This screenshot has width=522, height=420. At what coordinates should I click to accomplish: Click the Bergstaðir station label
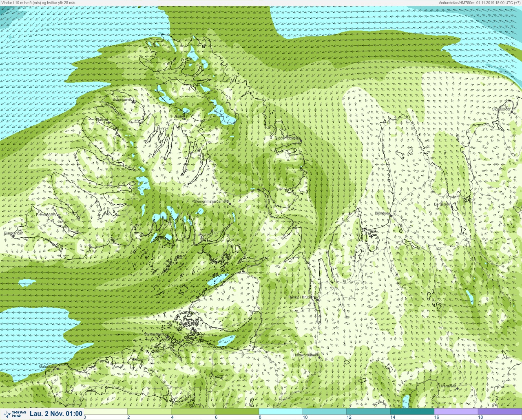[442, 204]
